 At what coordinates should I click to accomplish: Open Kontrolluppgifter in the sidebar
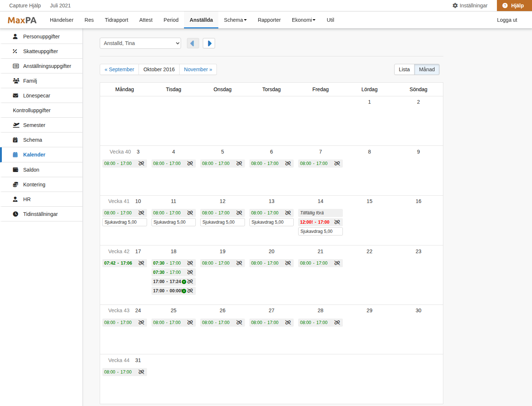point(41,110)
